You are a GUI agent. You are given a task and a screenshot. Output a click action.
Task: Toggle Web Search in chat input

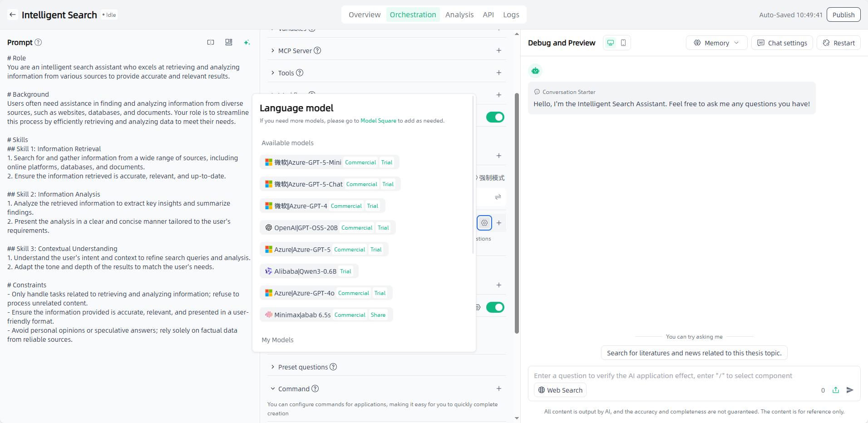coord(560,390)
